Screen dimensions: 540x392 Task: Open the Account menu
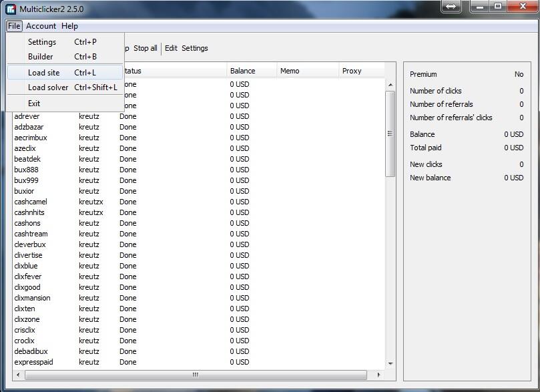pos(41,26)
